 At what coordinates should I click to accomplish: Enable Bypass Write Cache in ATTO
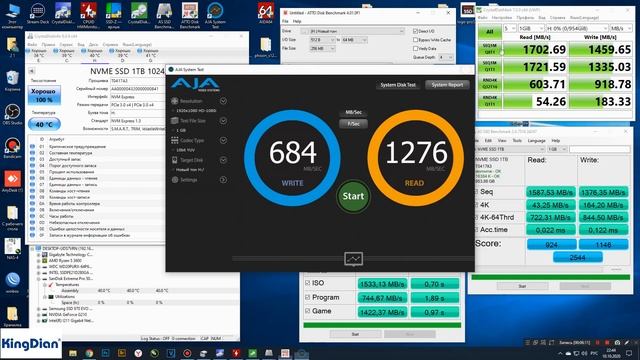coord(416,40)
